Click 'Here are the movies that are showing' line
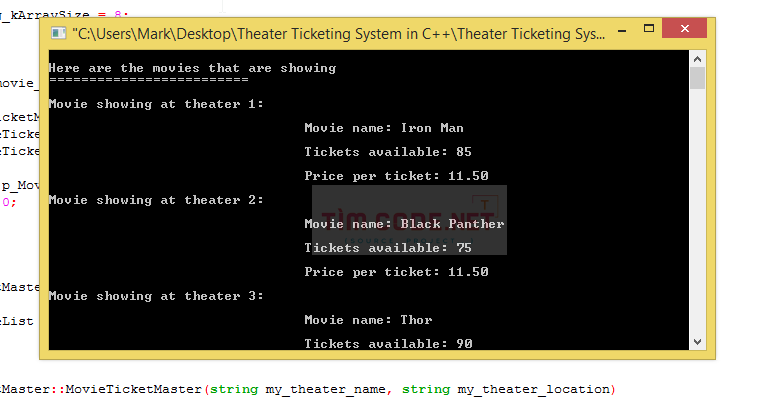780x399 pixels. pyautogui.click(x=192, y=68)
